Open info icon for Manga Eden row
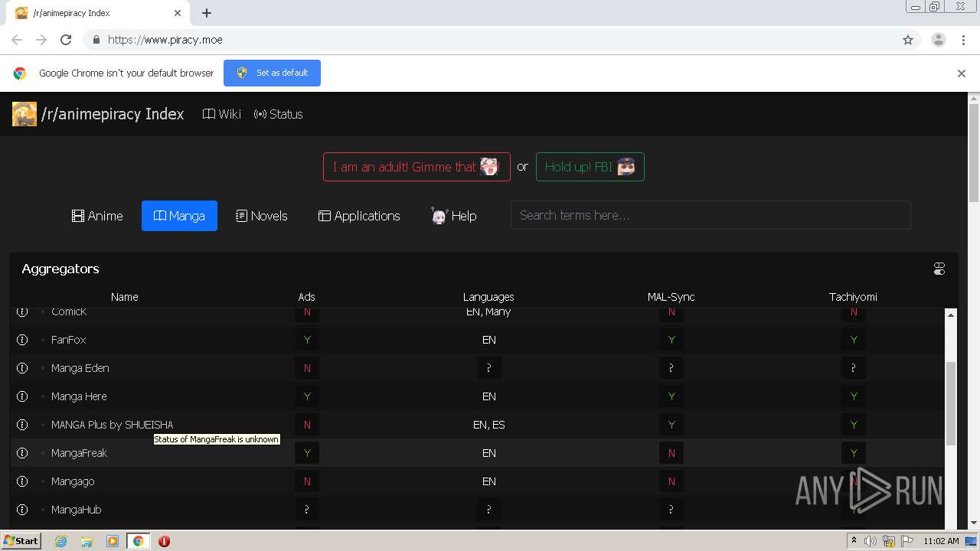Viewport: 980px width, 551px height. [22, 368]
